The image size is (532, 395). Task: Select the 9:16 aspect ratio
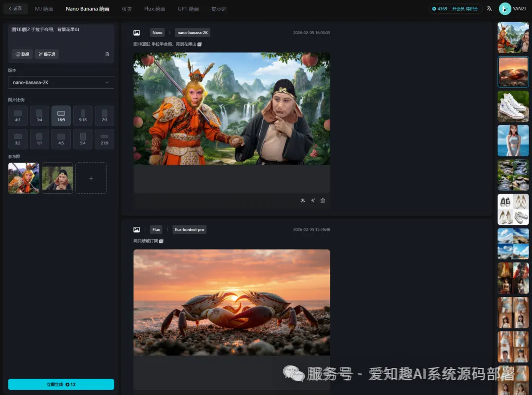coord(83,116)
